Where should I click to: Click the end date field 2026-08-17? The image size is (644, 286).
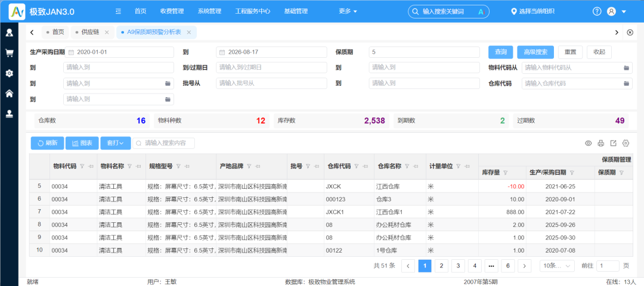271,52
